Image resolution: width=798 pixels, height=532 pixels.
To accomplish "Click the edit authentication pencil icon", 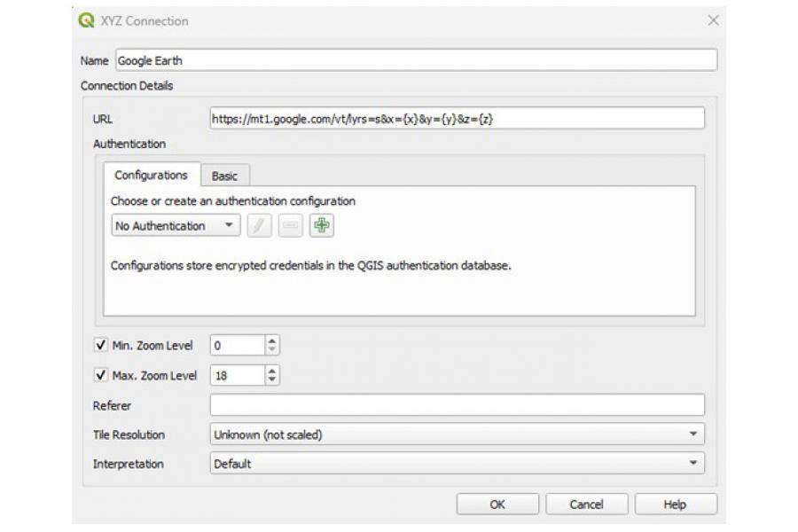I will click(x=259, y=226).
